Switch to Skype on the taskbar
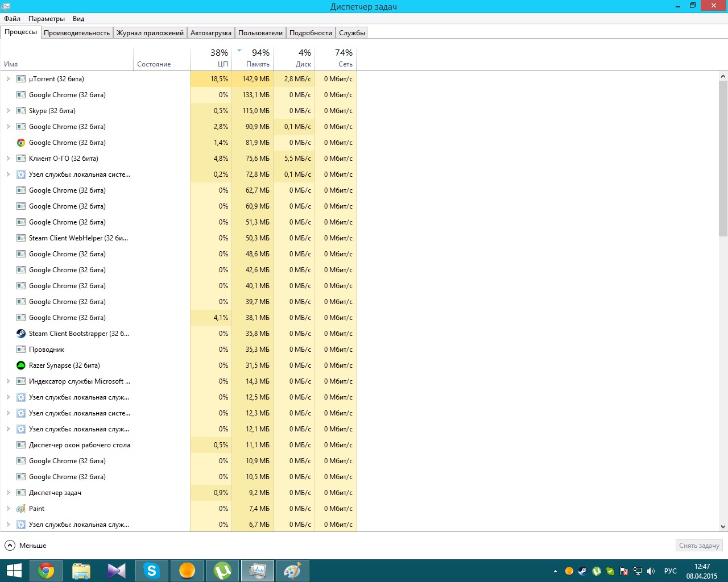728x582 pixels. 152,571
